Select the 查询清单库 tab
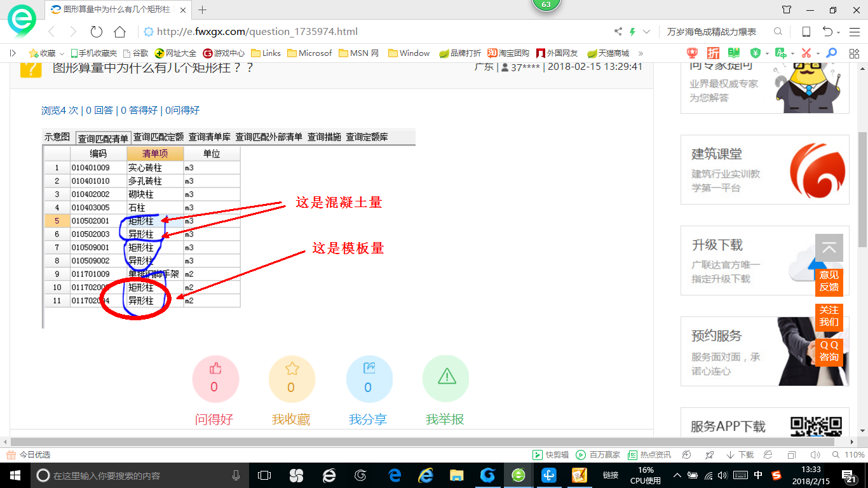Image resolution: width=868 pixels, height=488 pixels. click(209, 137)
